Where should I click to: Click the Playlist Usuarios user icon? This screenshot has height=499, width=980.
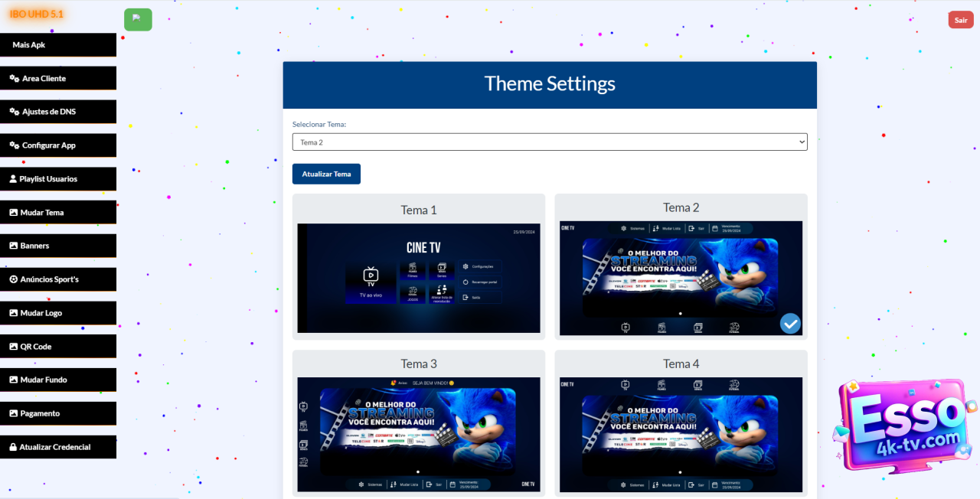click(x=13, y=179)
